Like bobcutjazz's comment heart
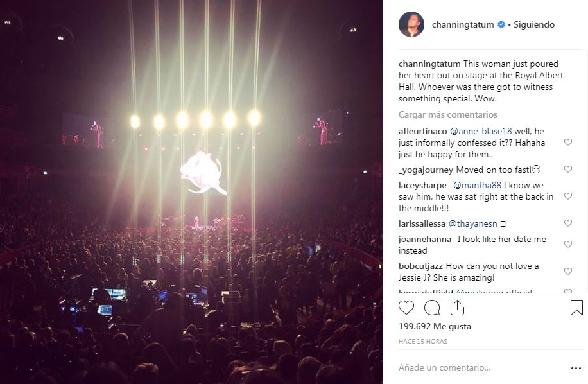588x384 pixels. [568, 272]
